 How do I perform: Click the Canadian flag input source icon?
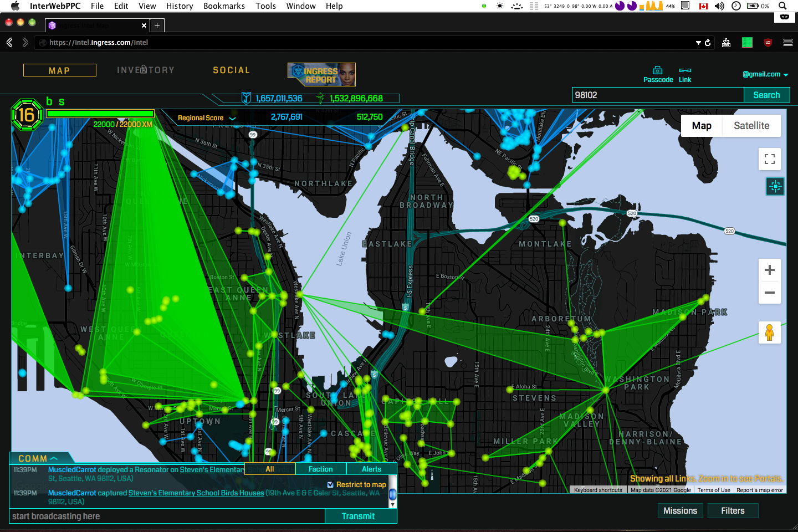(703, 6)
